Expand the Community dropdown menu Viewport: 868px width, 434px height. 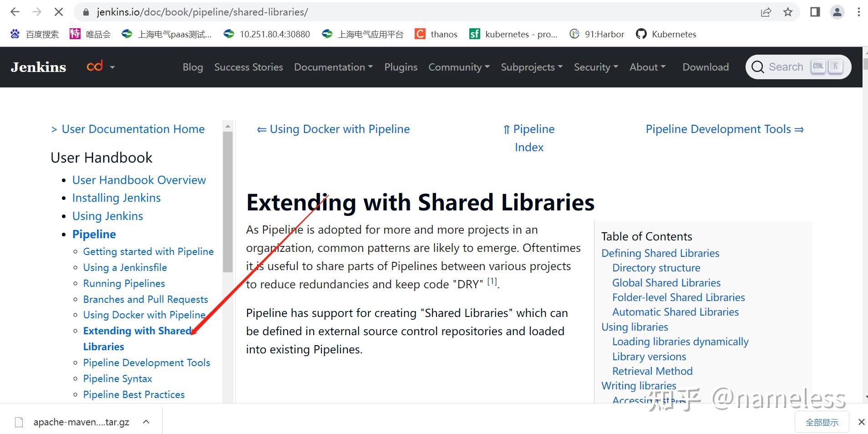pyautogui.click(x=459, y=67)
